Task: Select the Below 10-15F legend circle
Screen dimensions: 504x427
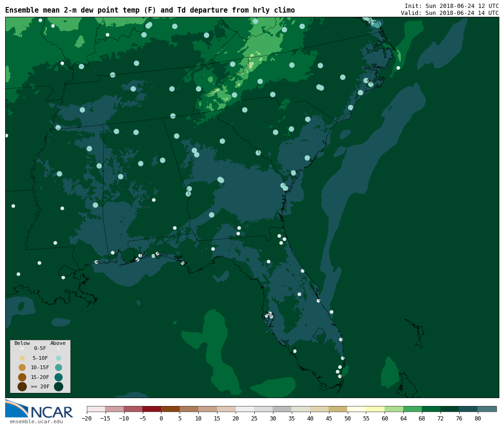Action: [22, 368]
